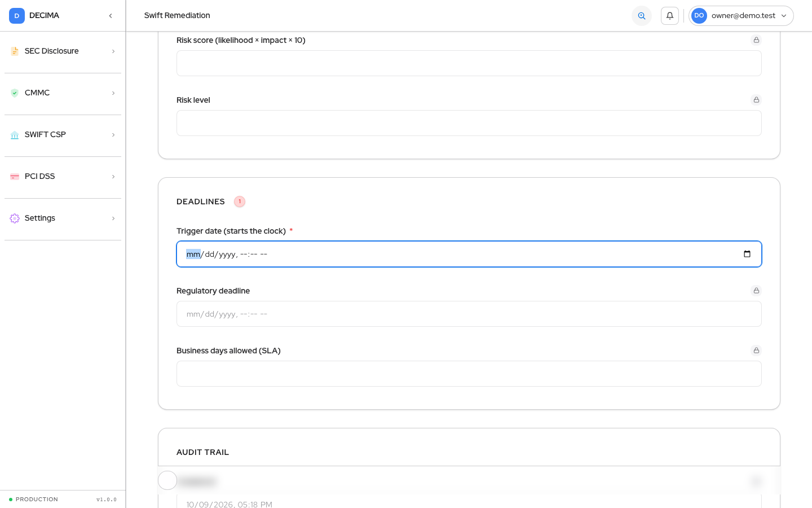Click the lock icon beside Regulatory deadline
The image size is (812, 508).
756,291
